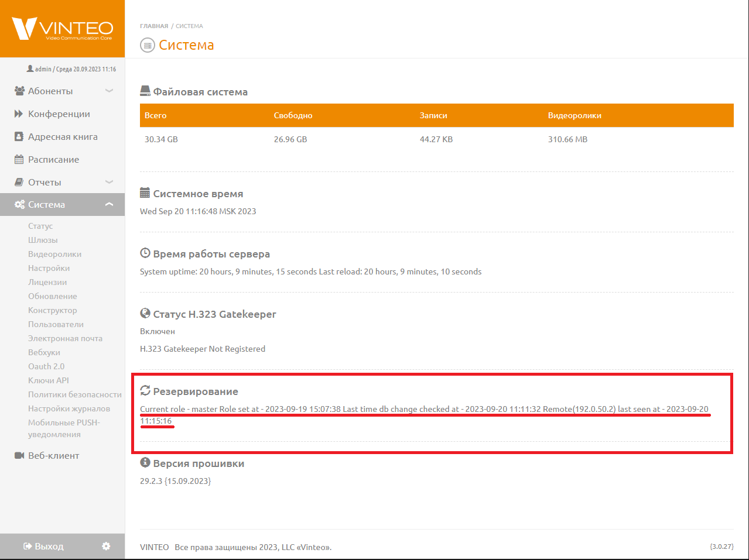Select the Мобильные PUSH-уведомления submenu item
The image size is (749, 560).
point(64,428)
